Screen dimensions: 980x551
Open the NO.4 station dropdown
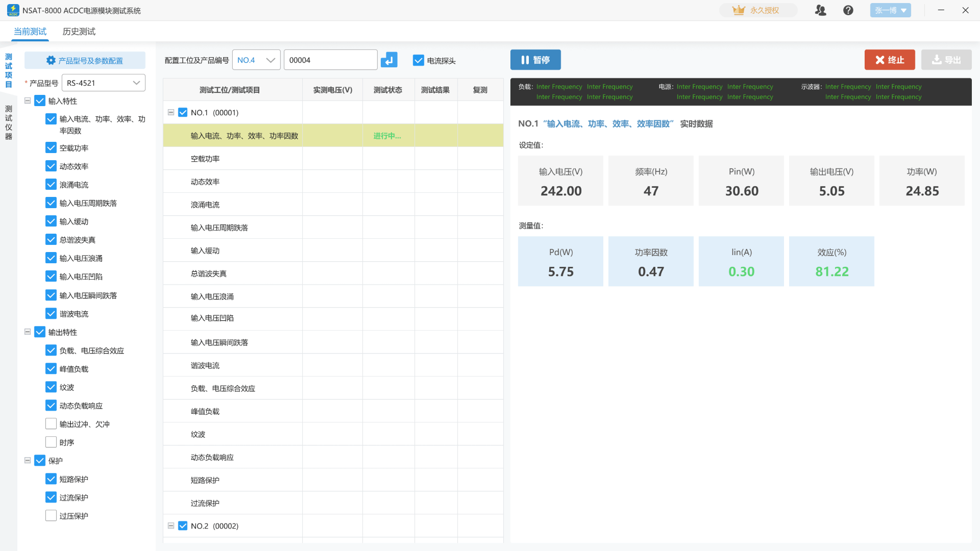tap(256, 60)
